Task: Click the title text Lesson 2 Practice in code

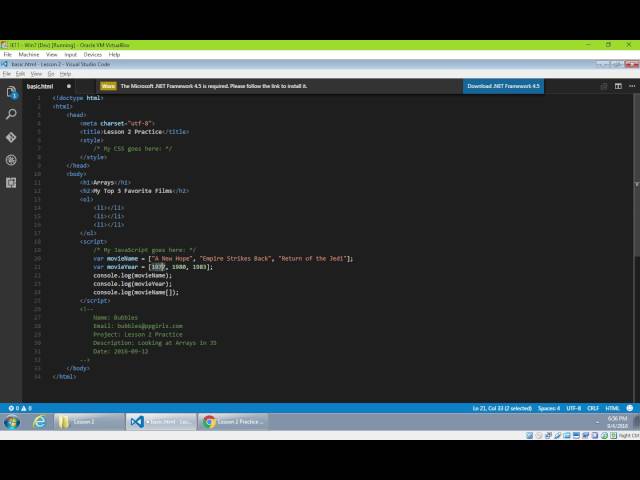Action: coord(133,132)
